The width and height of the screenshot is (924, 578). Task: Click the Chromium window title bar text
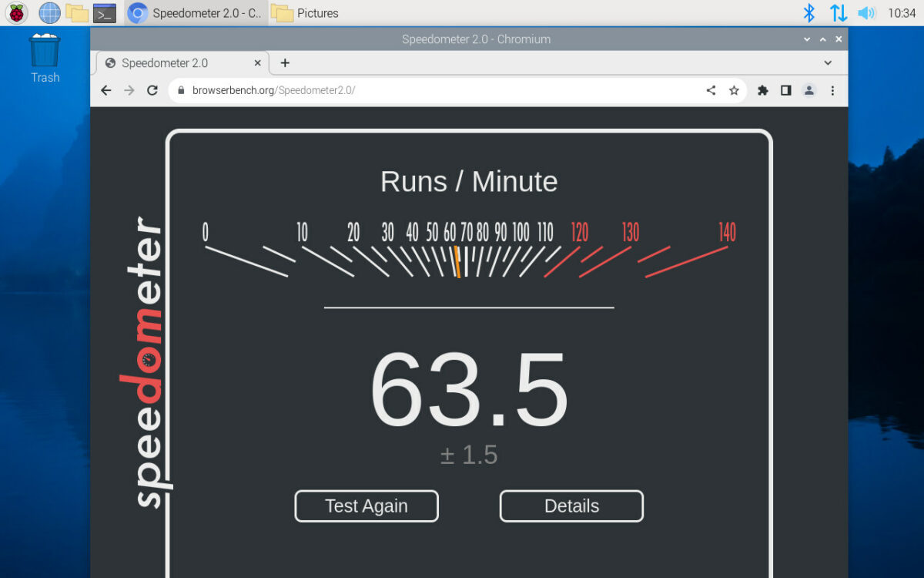click(476, 39)
